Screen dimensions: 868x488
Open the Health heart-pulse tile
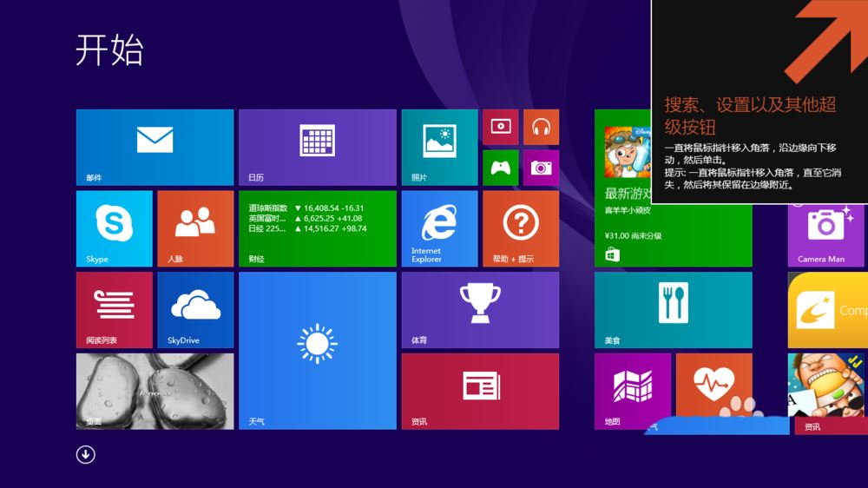coord(714,384)
